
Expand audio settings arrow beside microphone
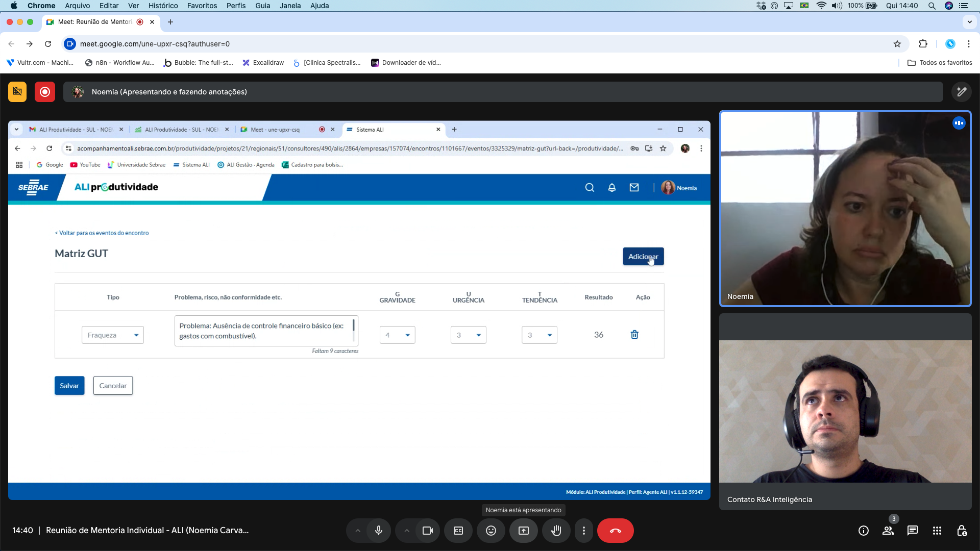tap(358, 531)
